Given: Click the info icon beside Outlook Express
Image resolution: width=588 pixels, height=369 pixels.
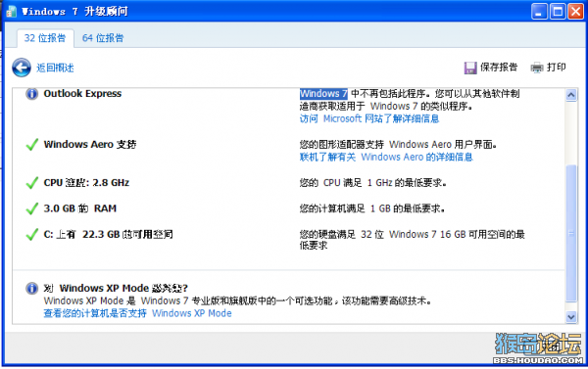Looking at the screenshot, I should coord(32,94).
